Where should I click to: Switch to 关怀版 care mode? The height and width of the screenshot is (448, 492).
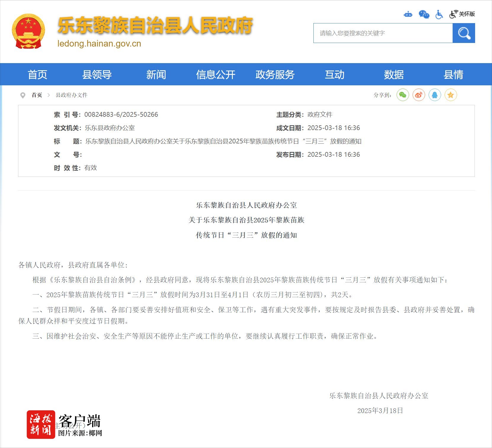click(x=462, y=14)
